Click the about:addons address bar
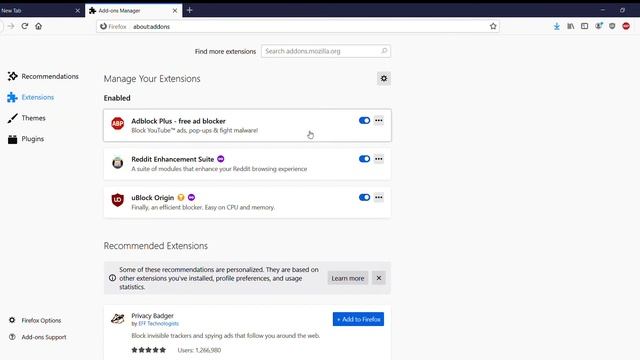 [298, 27]
